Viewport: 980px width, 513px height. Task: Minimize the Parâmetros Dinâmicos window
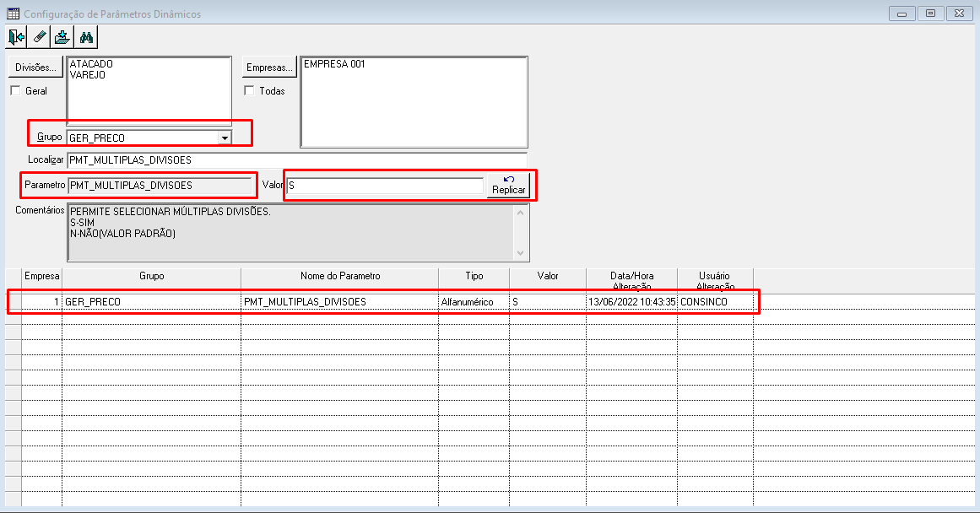coord(901,13)
